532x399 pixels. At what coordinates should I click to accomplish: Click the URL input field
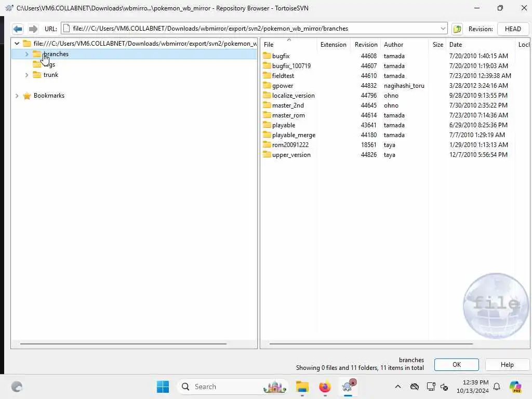pyautogui.click(x=254, y=29)
